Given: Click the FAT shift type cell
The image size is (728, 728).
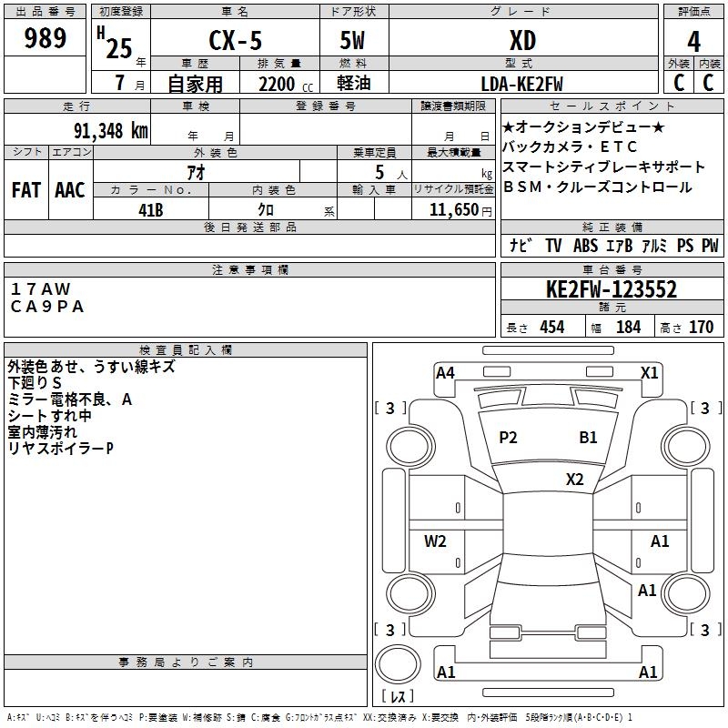Looking at the screenshot, I should point(25,189).
